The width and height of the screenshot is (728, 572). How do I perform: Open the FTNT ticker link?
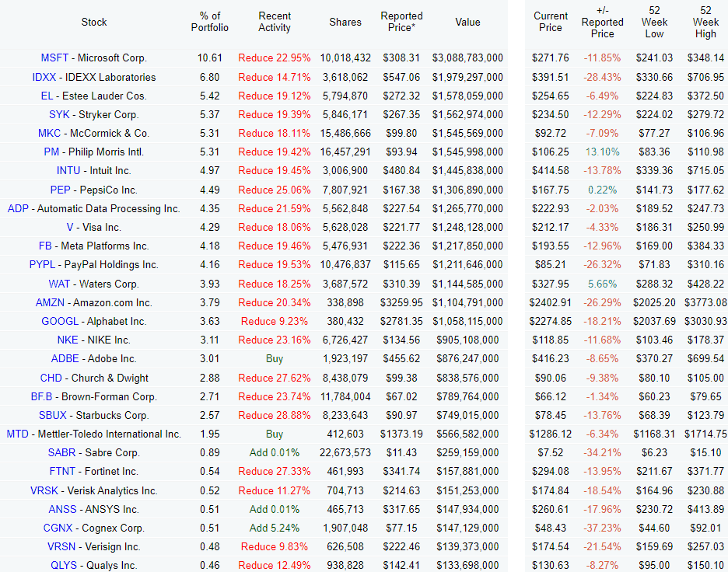point(62,471)
